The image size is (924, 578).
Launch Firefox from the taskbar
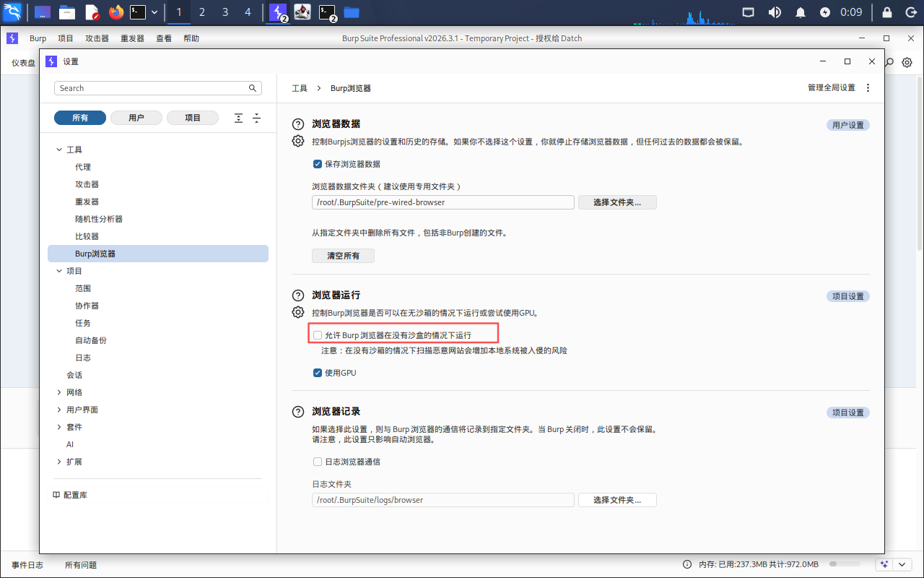pos(116,12)
